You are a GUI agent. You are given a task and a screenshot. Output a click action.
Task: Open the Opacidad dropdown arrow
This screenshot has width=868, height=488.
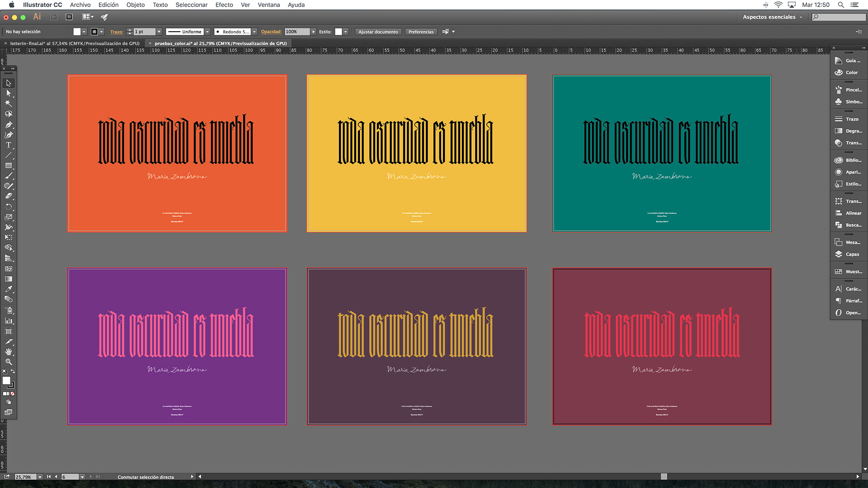(x=313, y=32)
